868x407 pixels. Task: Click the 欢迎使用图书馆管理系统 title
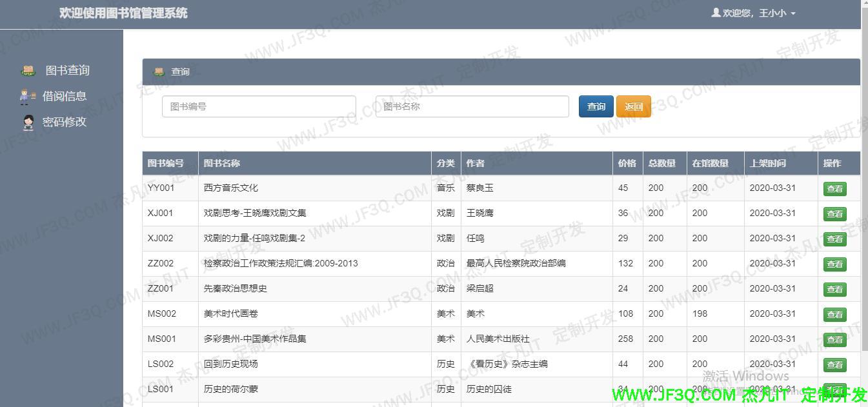[123, 13]
